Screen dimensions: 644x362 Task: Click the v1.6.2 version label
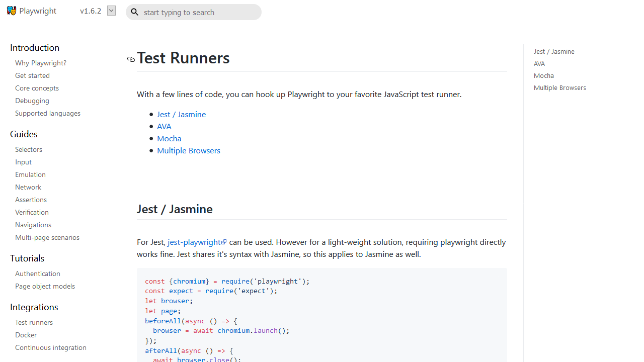91,11
